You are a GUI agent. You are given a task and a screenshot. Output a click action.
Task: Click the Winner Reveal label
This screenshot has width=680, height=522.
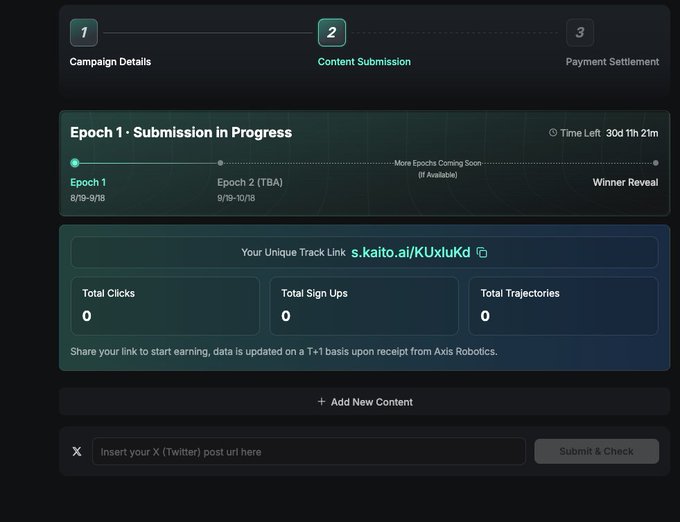[625, 183]
